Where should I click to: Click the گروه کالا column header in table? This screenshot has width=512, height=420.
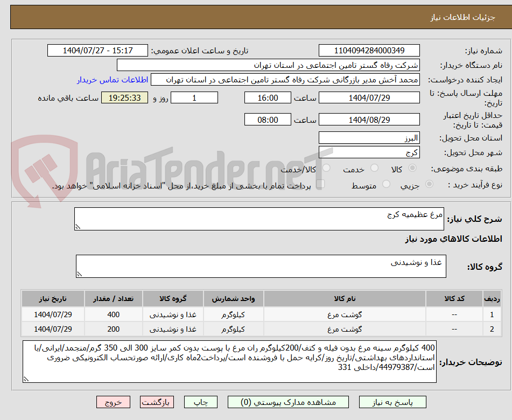(173, 298)
